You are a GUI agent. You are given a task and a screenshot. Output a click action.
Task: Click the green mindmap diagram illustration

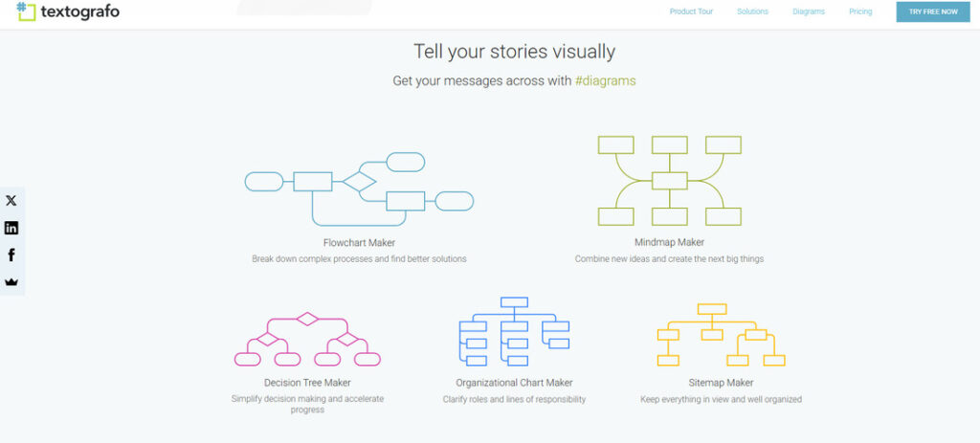click(x=669, y=180)
